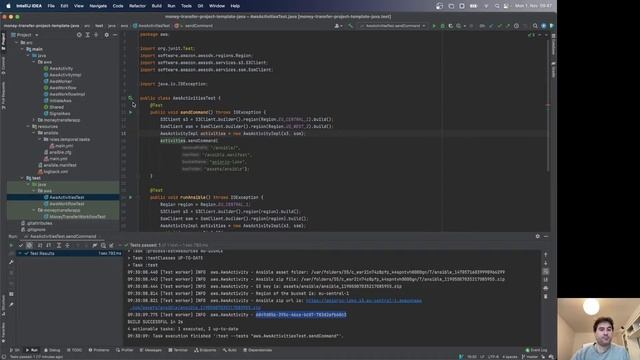Screen dimensions: 640x360
Task: Click run gutter icon beside sendCommand method
Action: coord(131,112)
